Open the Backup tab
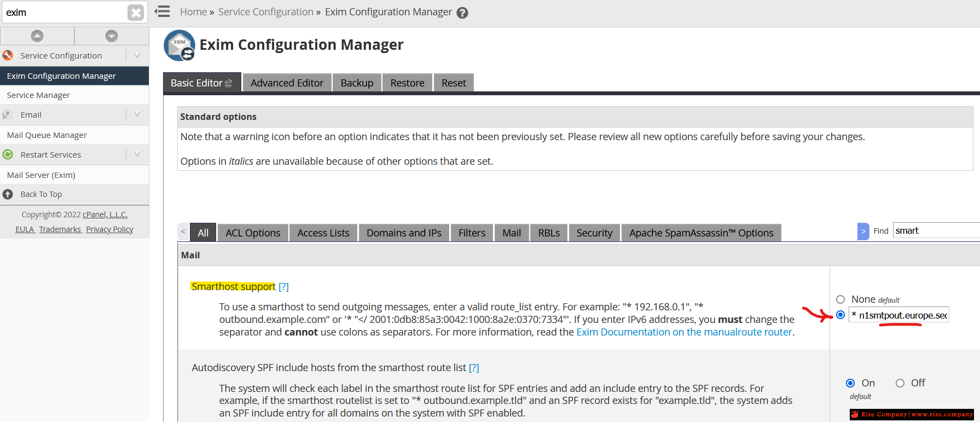980x422 pixels. [x=357, y=83]
